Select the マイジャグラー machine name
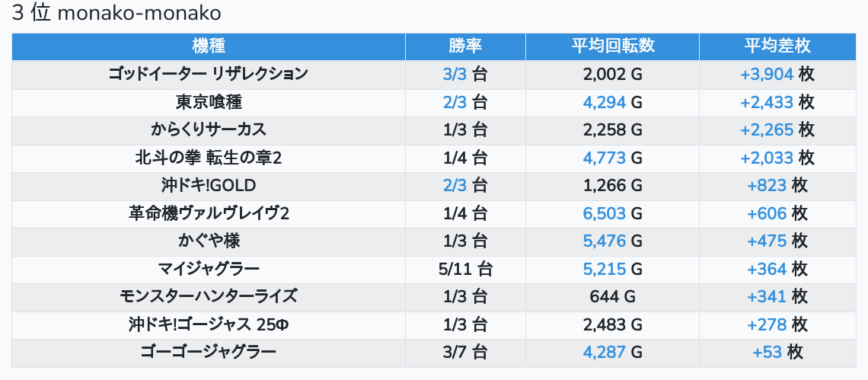The image size is (868, 380). click(208, 269)
